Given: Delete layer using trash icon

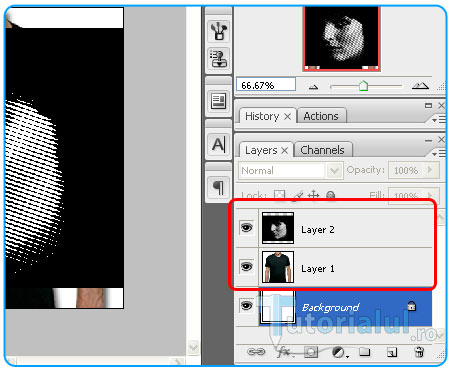Looking at the screenshot, I should click(419, 352).
